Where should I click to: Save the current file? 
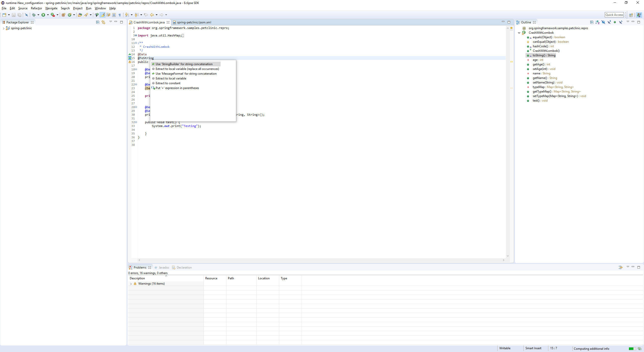[x=14, y=15]
